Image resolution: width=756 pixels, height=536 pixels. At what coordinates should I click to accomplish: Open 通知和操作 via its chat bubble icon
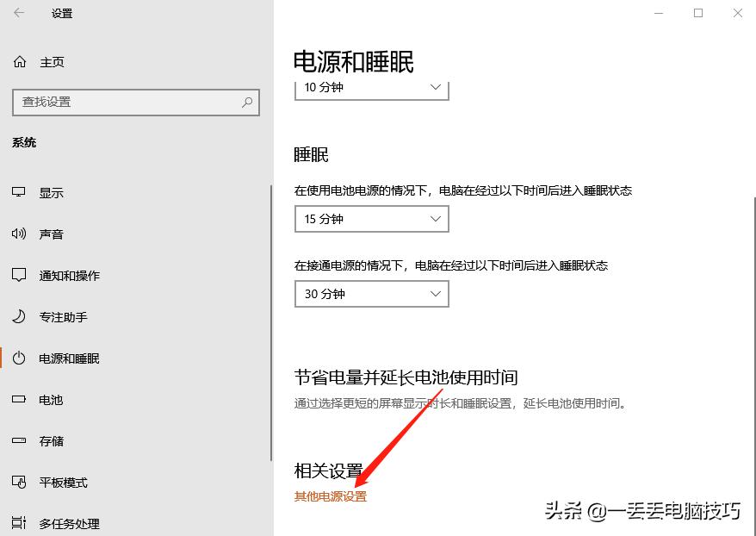[19, 275]
